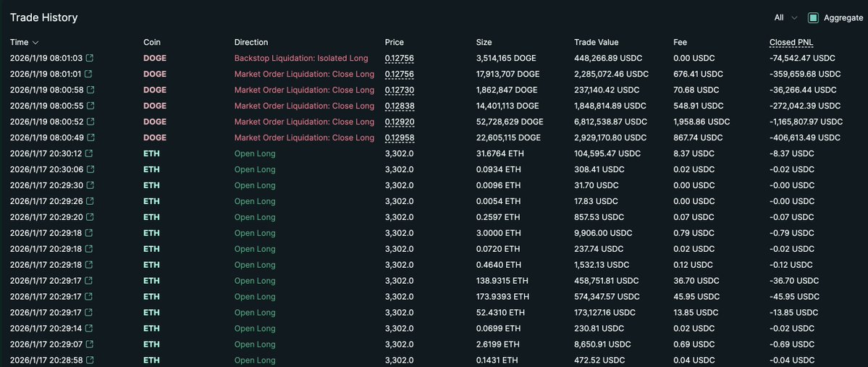This screenshot has height=367, width=868.
Task: Open the external link icon at 20:29:14
Action: click(x=89, y=329)
